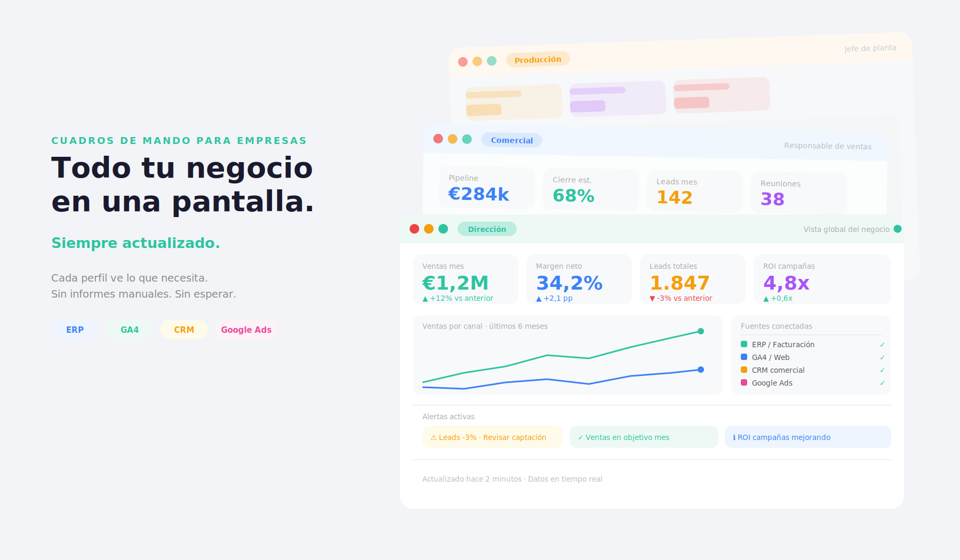Click the Google Ads tag pill
Image resolution: width=960 pixels, height=560 pixels.
point(246,330)
